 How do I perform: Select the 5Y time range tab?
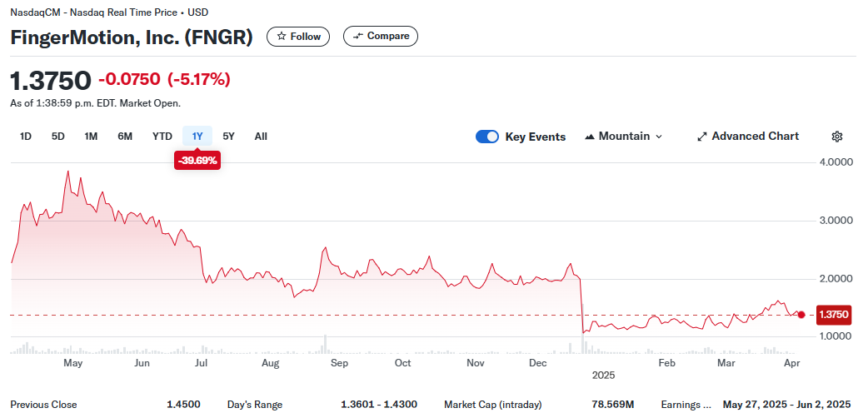click(228, 137)
